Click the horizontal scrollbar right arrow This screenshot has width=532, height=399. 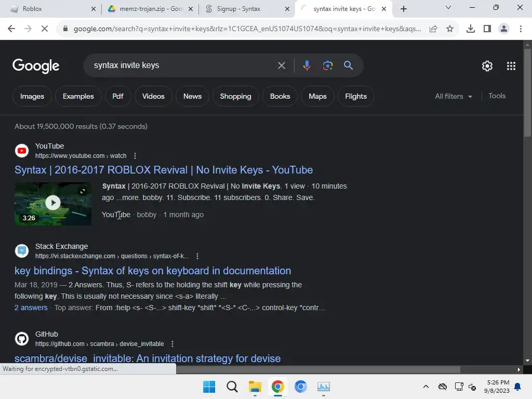point(519,370)
